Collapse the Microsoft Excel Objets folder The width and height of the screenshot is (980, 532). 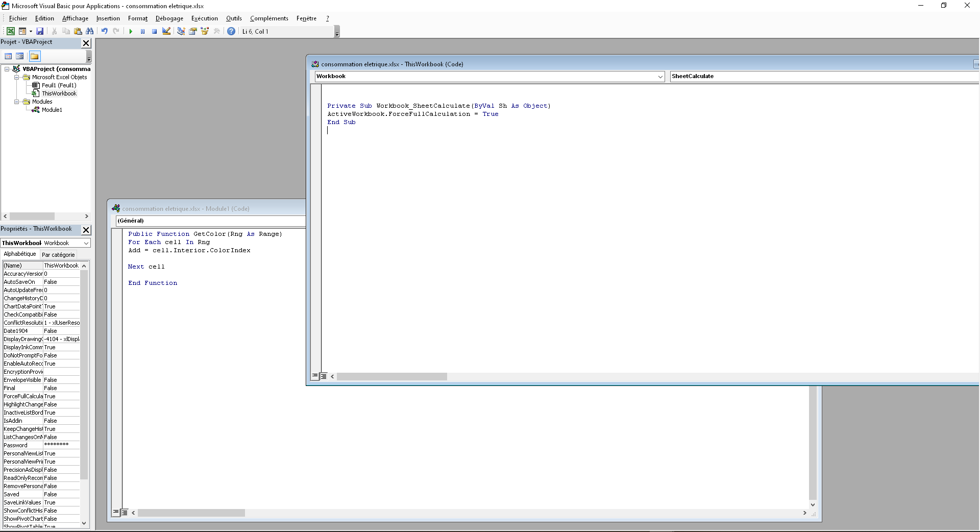pos(17,77)
